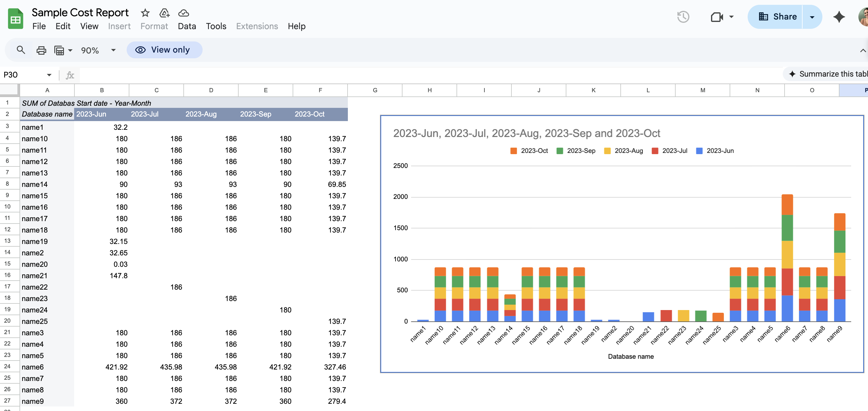
Task: Open the Help menu
Action: pyautogui.click(x=297, y=26)
